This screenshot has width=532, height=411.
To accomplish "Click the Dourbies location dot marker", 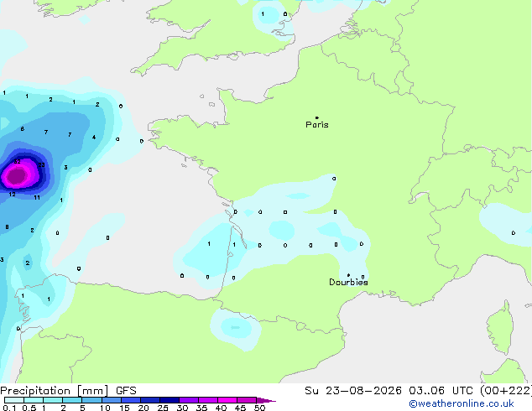I will click(x=348, y=275).
